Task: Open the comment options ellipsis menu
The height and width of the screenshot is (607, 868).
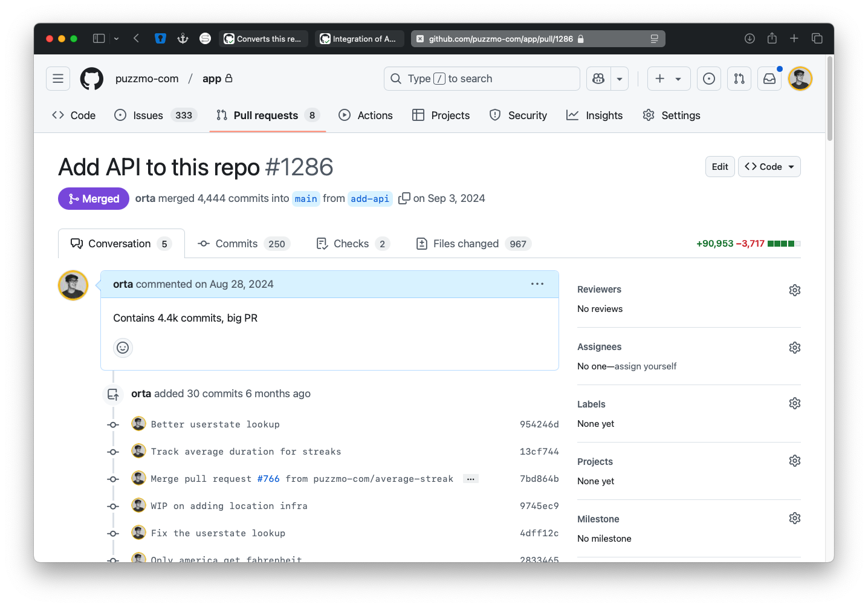Action: (537, 284)
